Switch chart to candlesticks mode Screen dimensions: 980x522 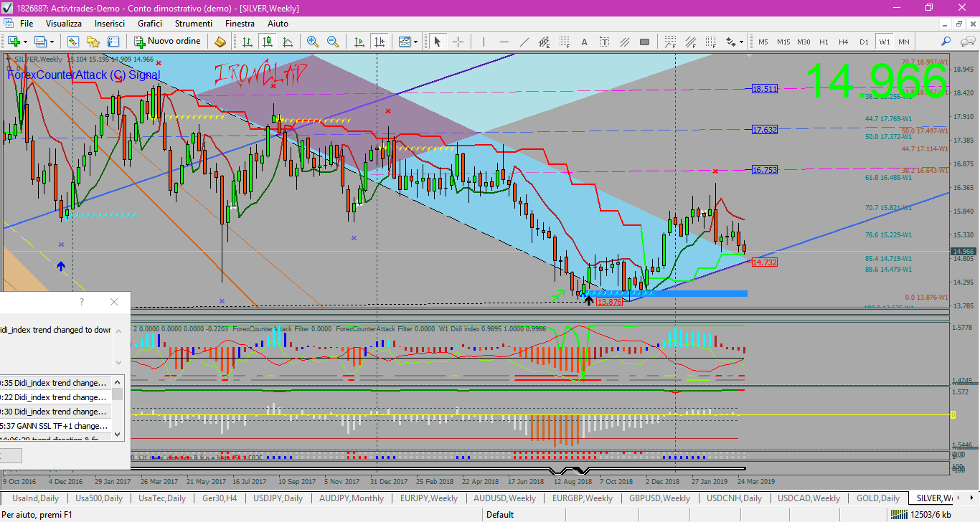(x=267, y=42)
